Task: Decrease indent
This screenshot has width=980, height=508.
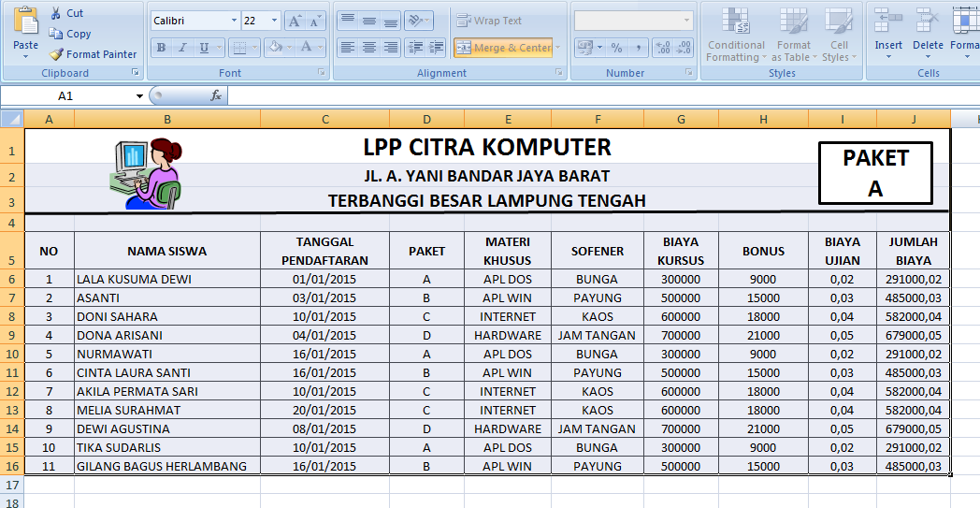Action: (414, 48)
